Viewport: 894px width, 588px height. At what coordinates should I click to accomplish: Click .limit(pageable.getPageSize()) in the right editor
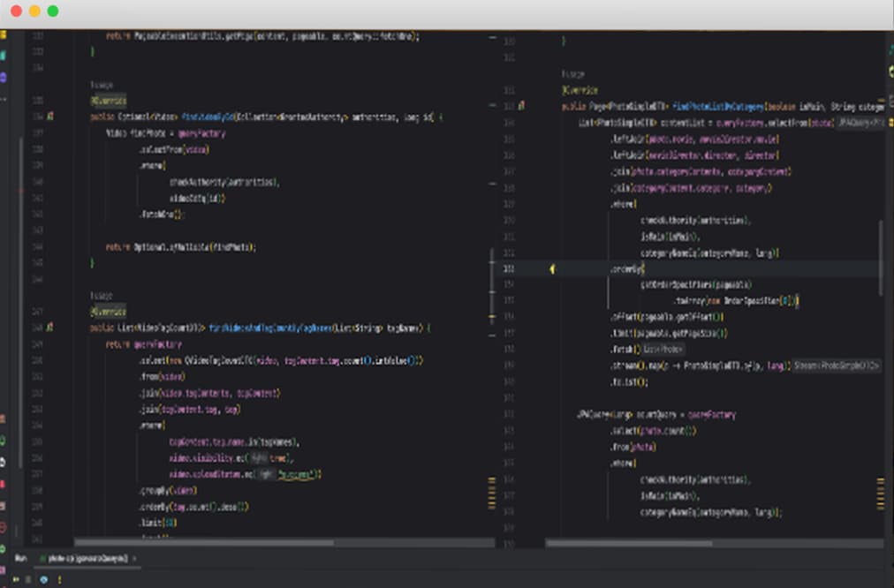coord(670,334)
